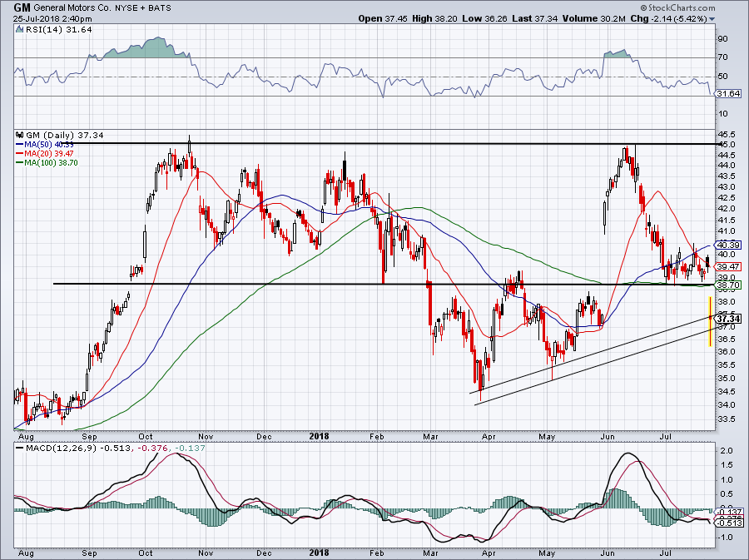The width and height of the screenshot is (749, 560).
Task: Click the 'Chg -2.14 (-5.42%)' change value
Action: pyautogui.click(x=668, y=18)
